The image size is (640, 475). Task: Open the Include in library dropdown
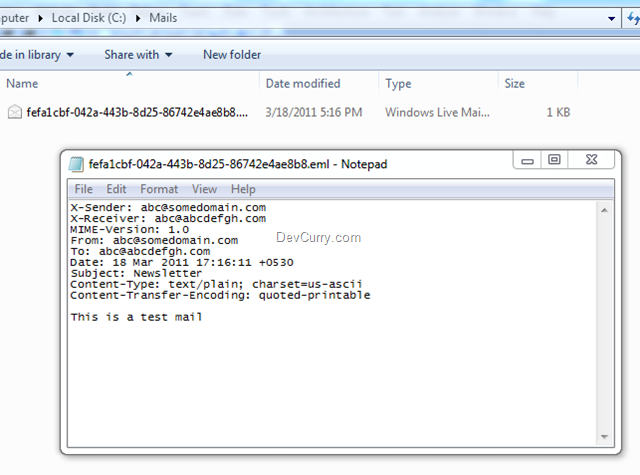click(x=37, y=55)
